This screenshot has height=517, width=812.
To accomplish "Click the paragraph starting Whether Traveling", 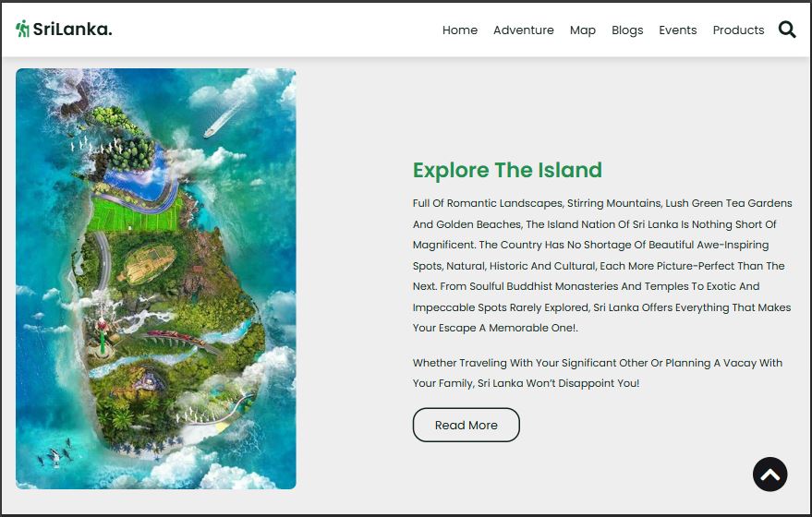I will pos(597,373).
